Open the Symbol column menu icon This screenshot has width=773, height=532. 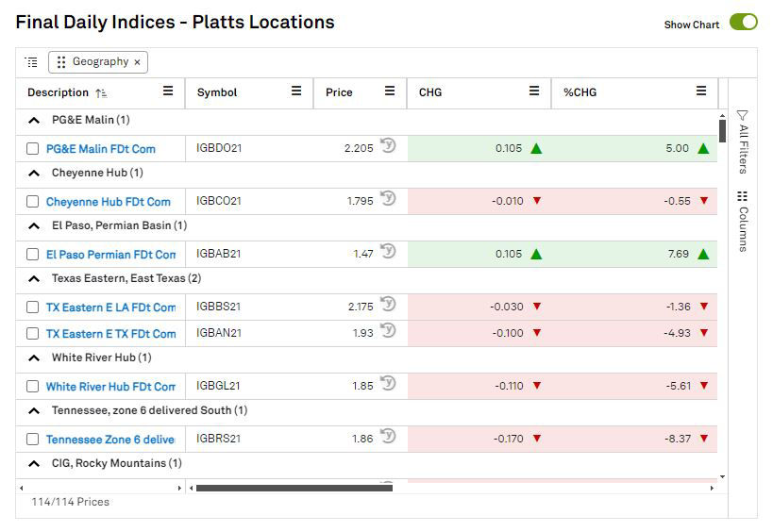tap(296, 91)
